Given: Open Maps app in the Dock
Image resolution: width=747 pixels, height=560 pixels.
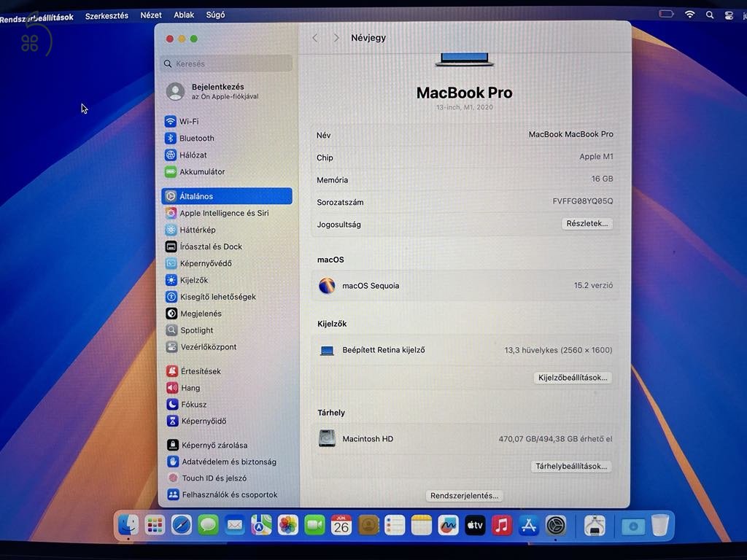Looking at the screenshot, I should [x=262, y=525].
